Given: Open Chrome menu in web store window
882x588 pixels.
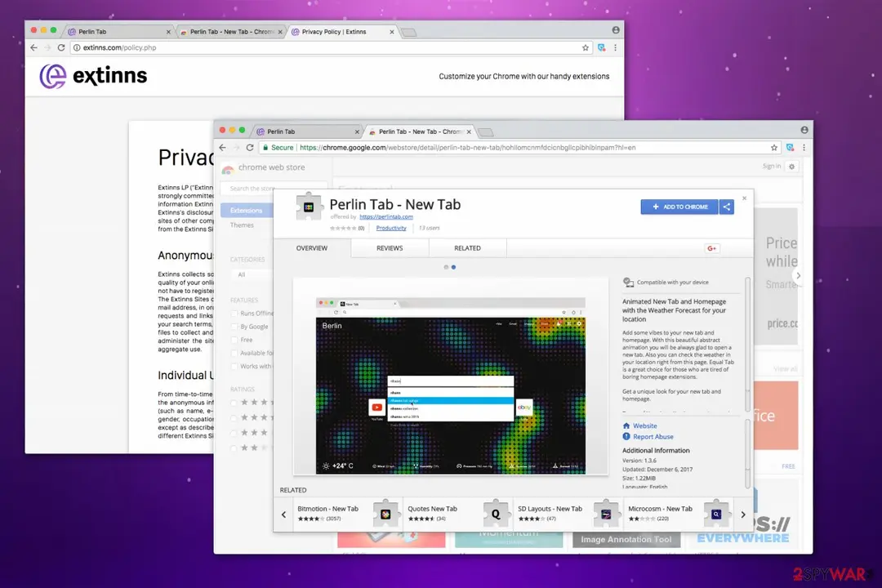Looking at the screenshot, I should point(804,148).
